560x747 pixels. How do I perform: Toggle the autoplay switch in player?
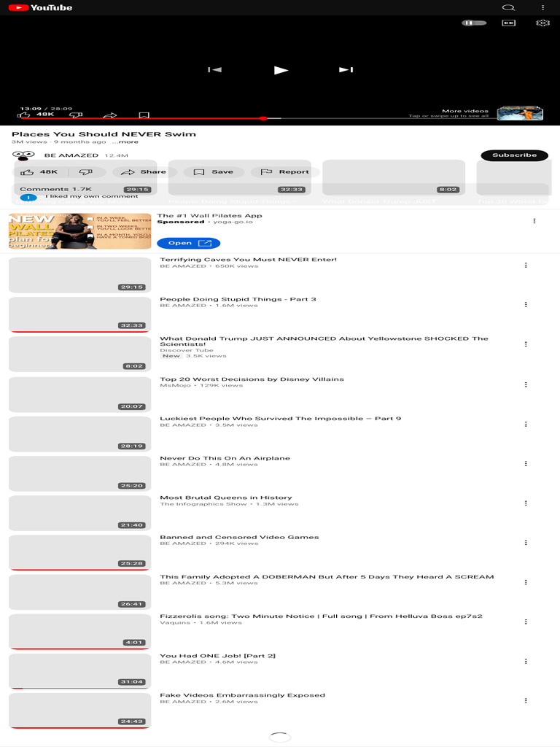coord(474,23)
